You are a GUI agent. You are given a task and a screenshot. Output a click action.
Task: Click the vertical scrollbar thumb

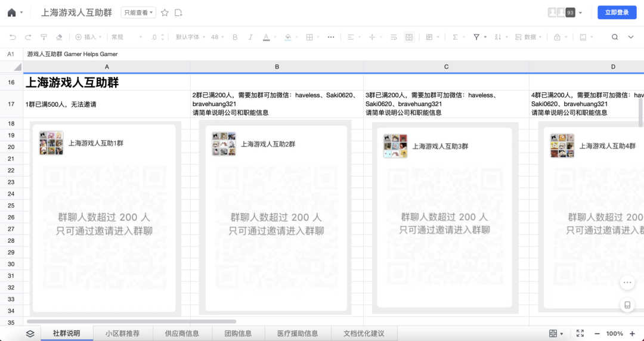click(x=640, y=113)
